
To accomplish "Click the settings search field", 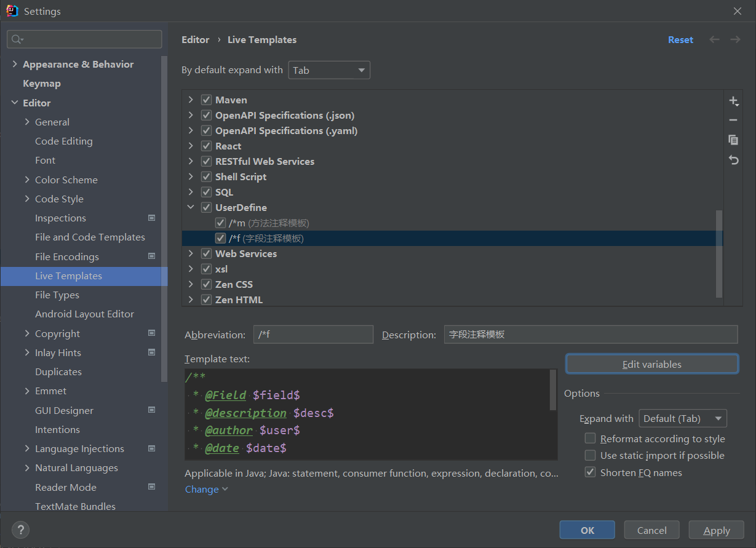I will click(85, 39).
